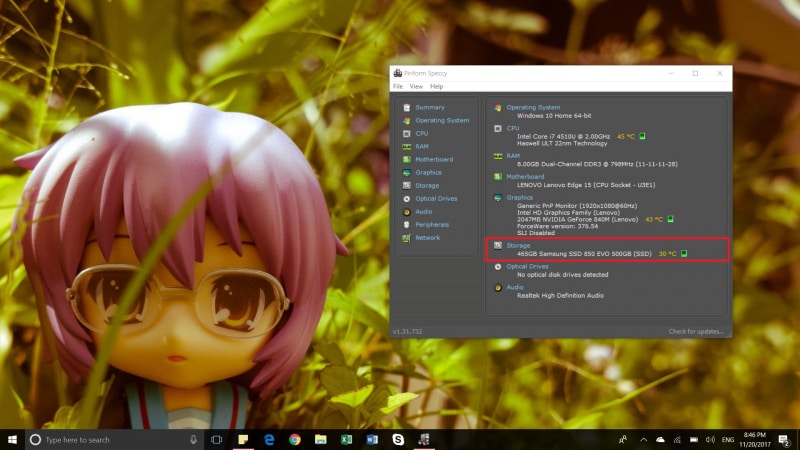Click green temperature indicator beside 43 °C

click(x=670, y=219)
